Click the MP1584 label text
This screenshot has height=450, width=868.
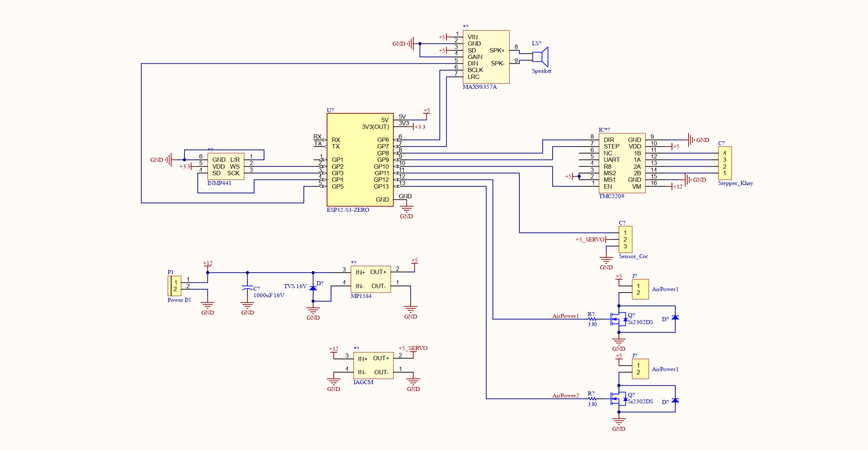pos(361,296)
